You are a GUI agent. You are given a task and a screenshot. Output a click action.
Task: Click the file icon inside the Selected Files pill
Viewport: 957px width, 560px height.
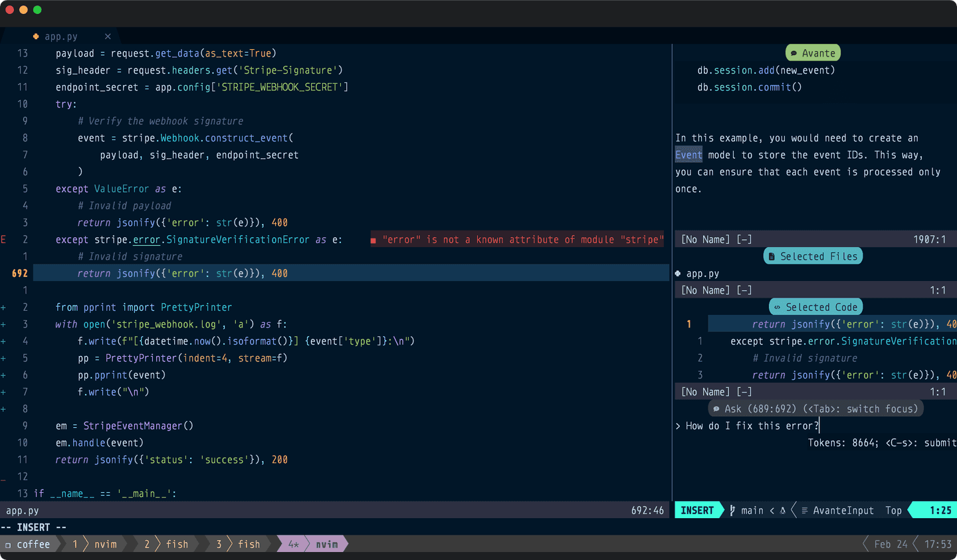(773, 255)
